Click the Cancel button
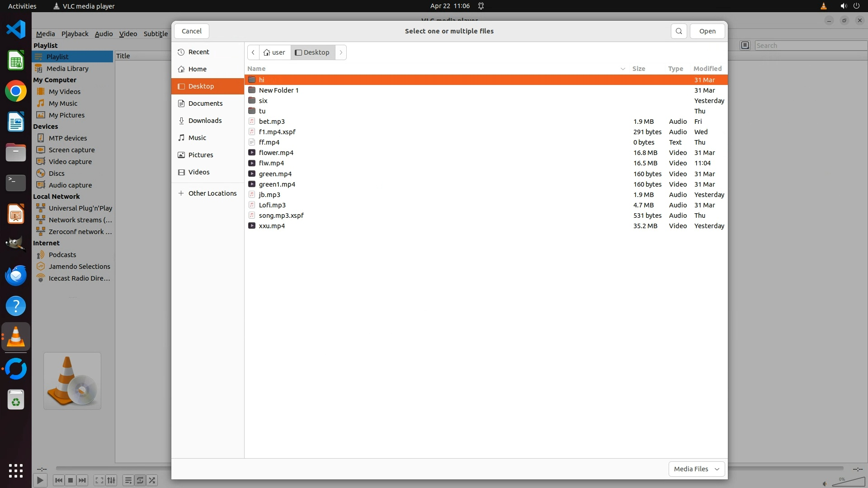Image resolution: width=868 pixels, height=488 pixels. pyautogui.click(x=191, y=31)
